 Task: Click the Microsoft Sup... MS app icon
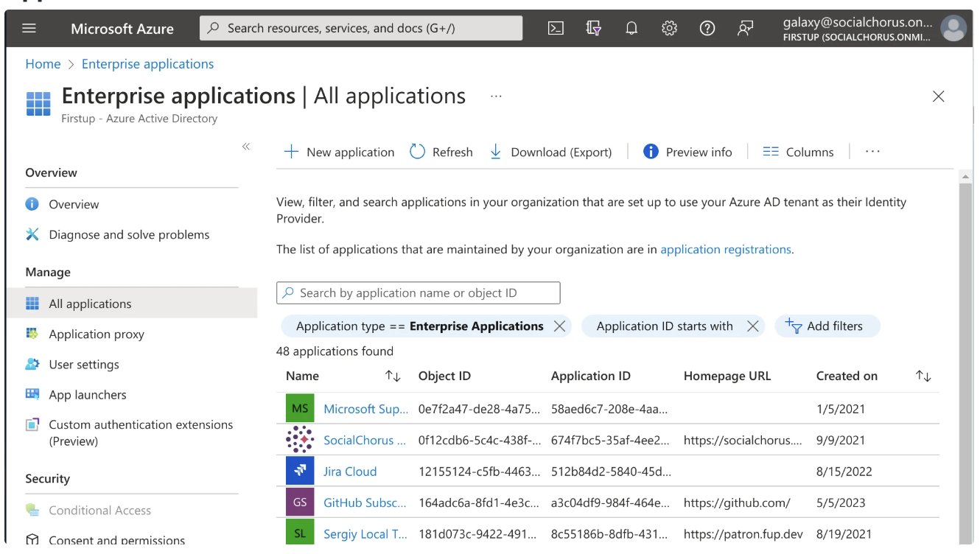click(x=300, y=409)
